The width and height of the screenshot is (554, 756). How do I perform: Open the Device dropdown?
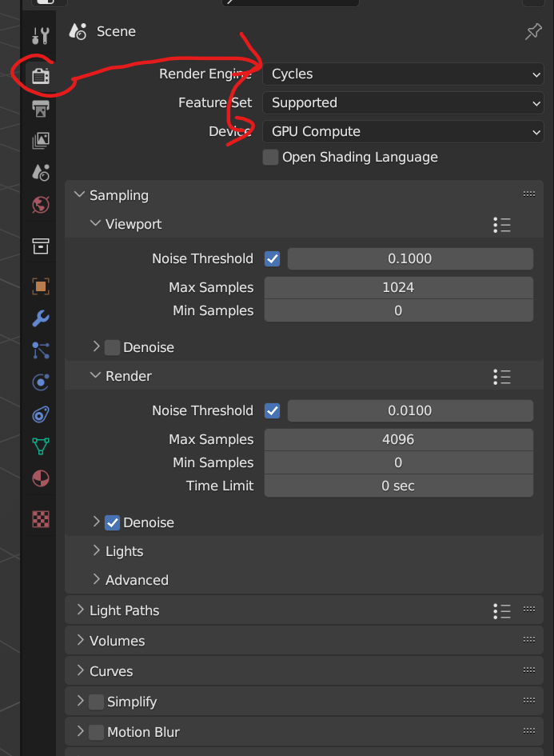[x=403, y=132]
